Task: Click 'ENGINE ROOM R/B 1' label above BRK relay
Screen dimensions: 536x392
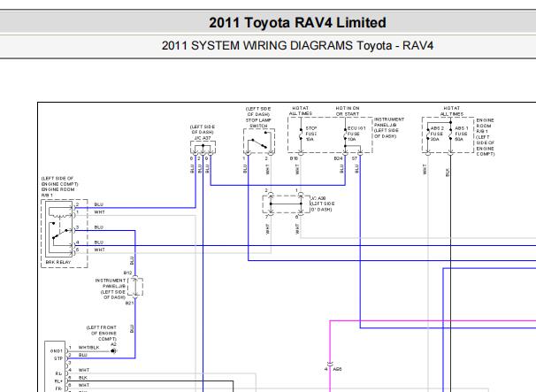Action: pos(58,192)
